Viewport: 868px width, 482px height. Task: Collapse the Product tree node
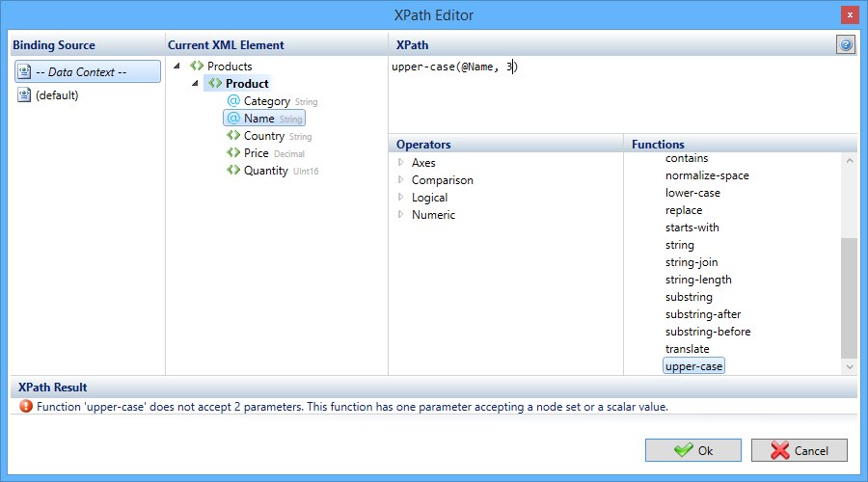[196, 84]
